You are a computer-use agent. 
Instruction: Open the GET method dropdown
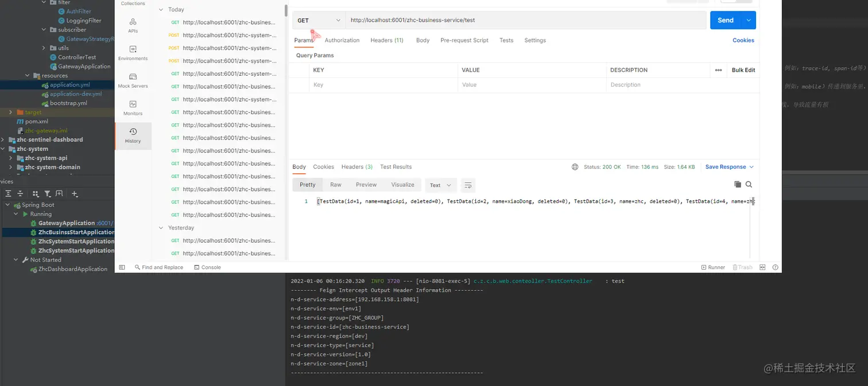coord(319,20)
